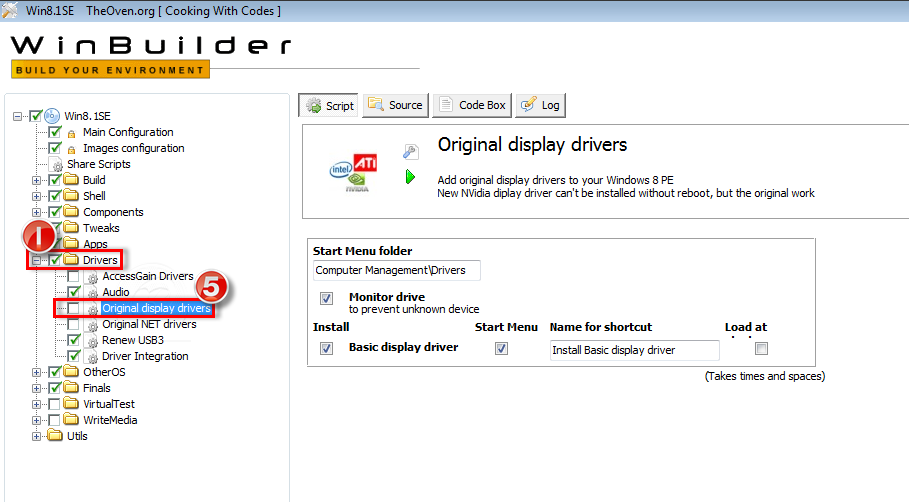Collapse the Drivers folder node

(37, 260)
